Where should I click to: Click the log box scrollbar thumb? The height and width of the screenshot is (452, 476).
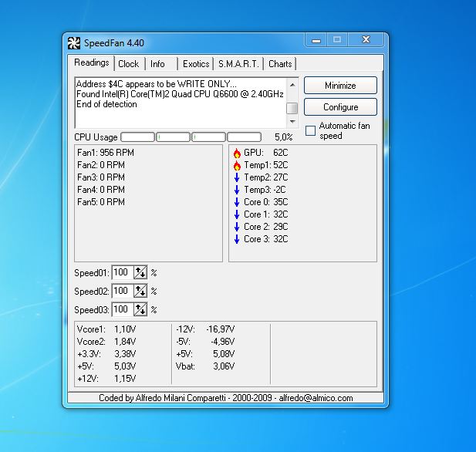292,108
